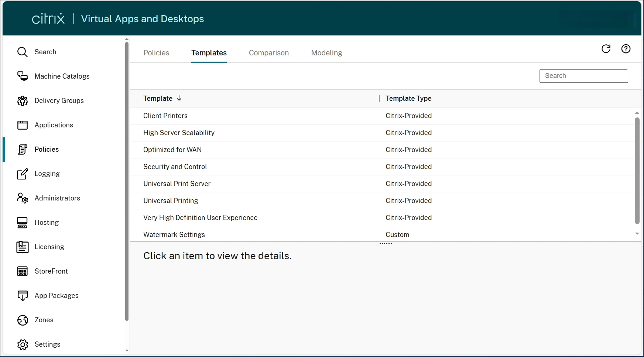Screen dimensions: 644x357
Task: Select the Templates tab
Action: point(209,53)
